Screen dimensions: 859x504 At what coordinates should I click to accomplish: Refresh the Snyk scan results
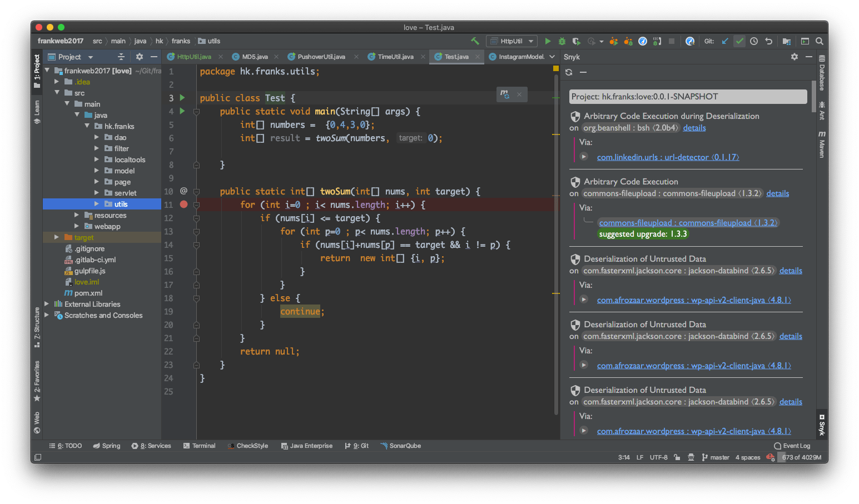569,72
